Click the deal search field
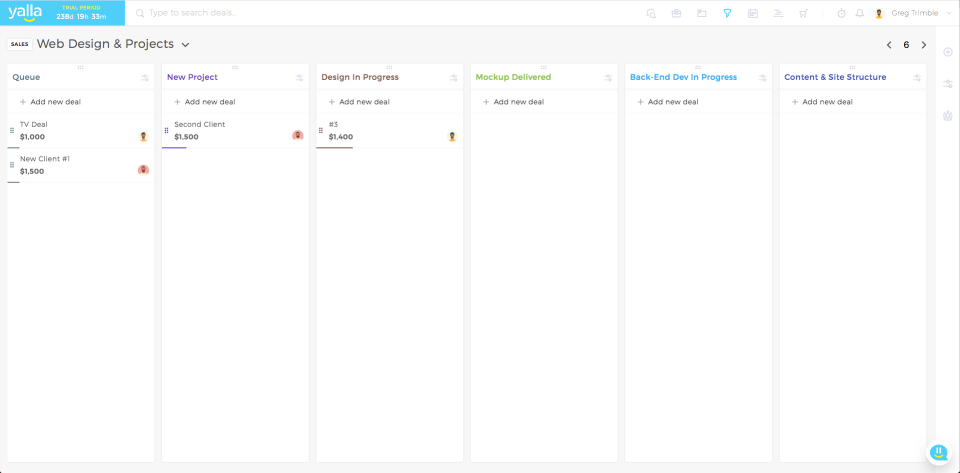Image resolution: width=960 pixels, height=473 pixels. [300, 13]
